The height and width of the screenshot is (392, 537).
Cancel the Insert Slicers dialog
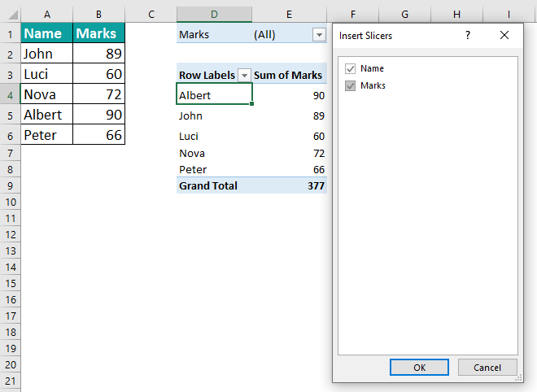487,368
